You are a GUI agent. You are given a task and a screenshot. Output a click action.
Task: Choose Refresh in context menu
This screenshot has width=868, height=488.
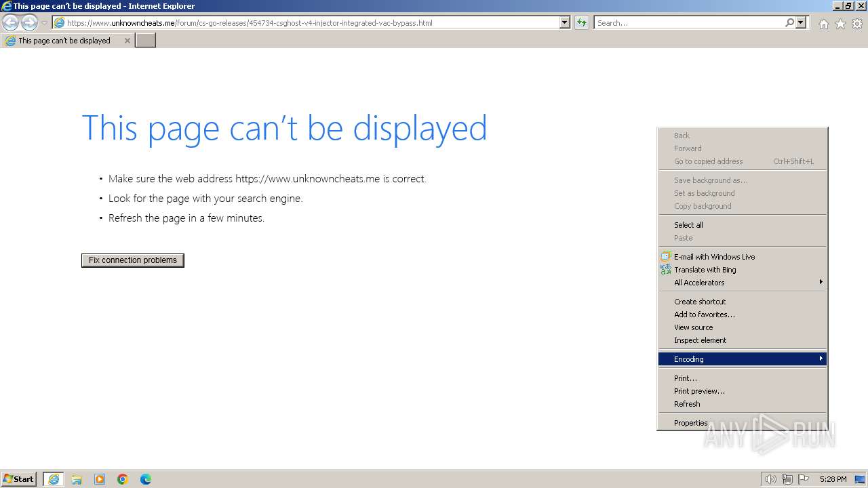coord(743,404)
